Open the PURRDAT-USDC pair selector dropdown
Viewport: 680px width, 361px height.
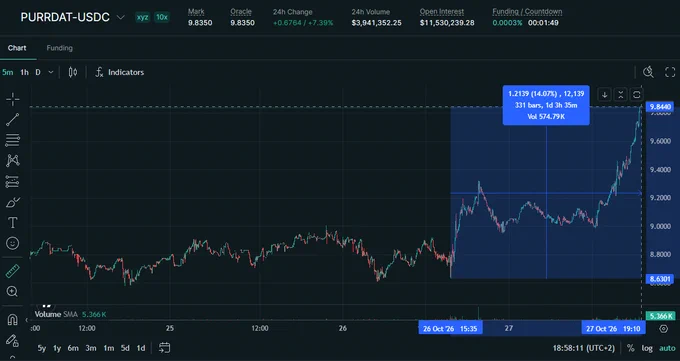click(x=121, y=17)
